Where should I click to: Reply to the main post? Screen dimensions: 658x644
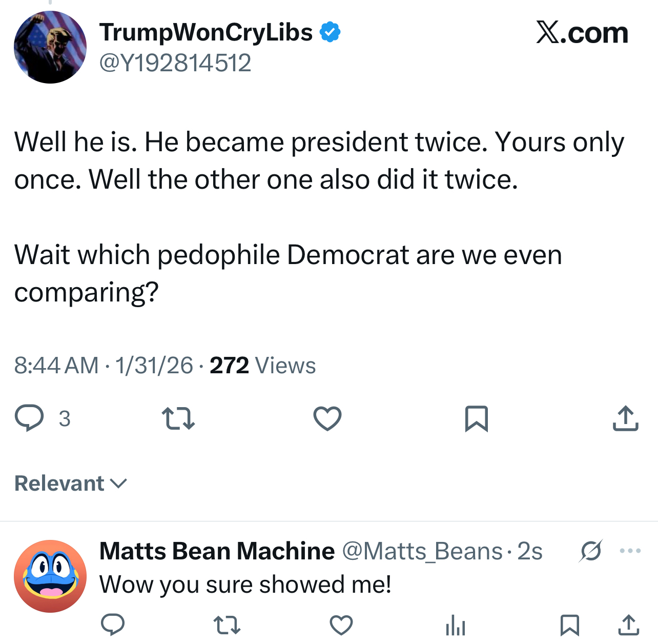point(29,418)
